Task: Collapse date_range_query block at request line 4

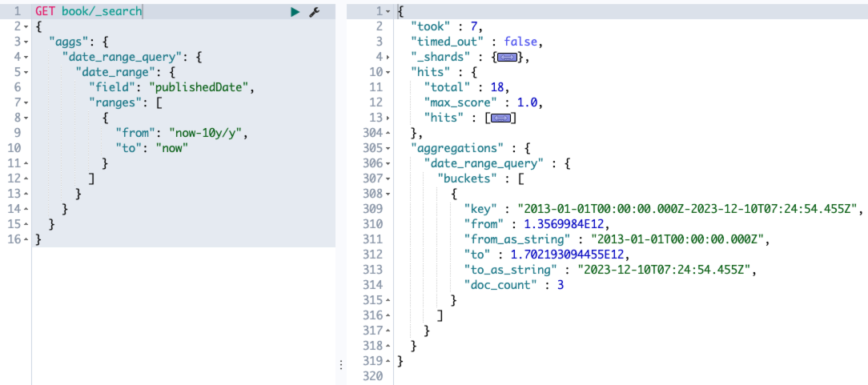Action: (26, 57)
